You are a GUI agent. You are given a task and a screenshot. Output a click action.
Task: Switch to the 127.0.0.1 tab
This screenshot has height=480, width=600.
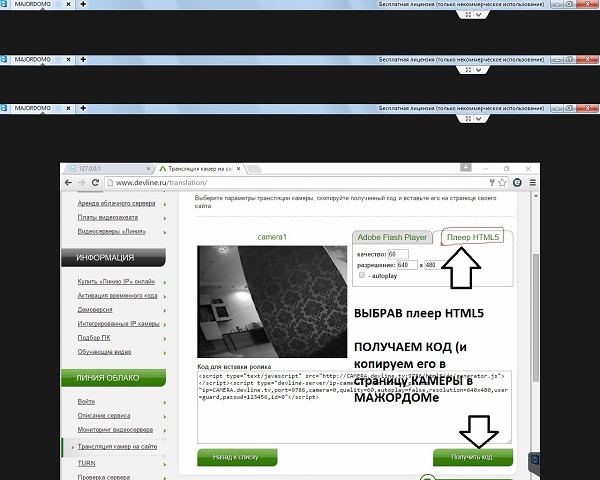point(108,168)
